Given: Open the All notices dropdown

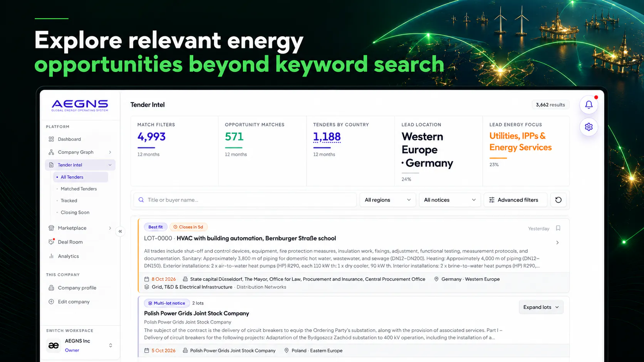Looking at the screenshot, I should click(x=449, y=200).
